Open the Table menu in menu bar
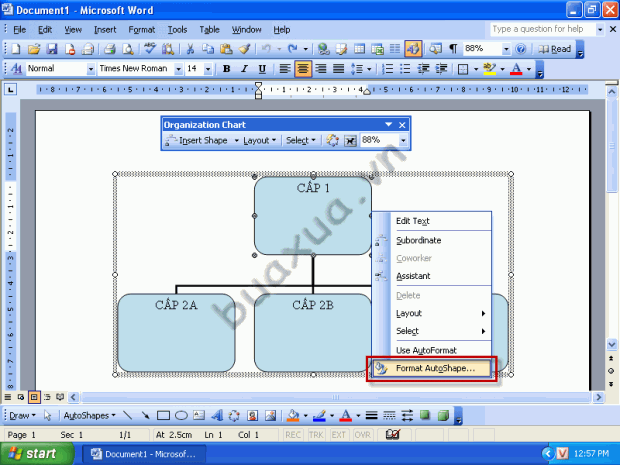Image resolution: width=620 pixels, height=465 pixels. coord(209,30)
